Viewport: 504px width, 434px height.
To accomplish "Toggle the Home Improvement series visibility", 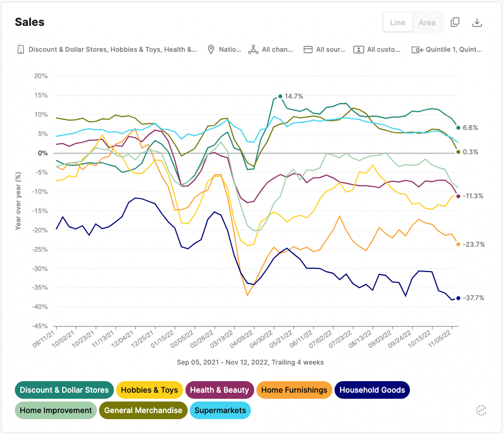I will [56, 410].
